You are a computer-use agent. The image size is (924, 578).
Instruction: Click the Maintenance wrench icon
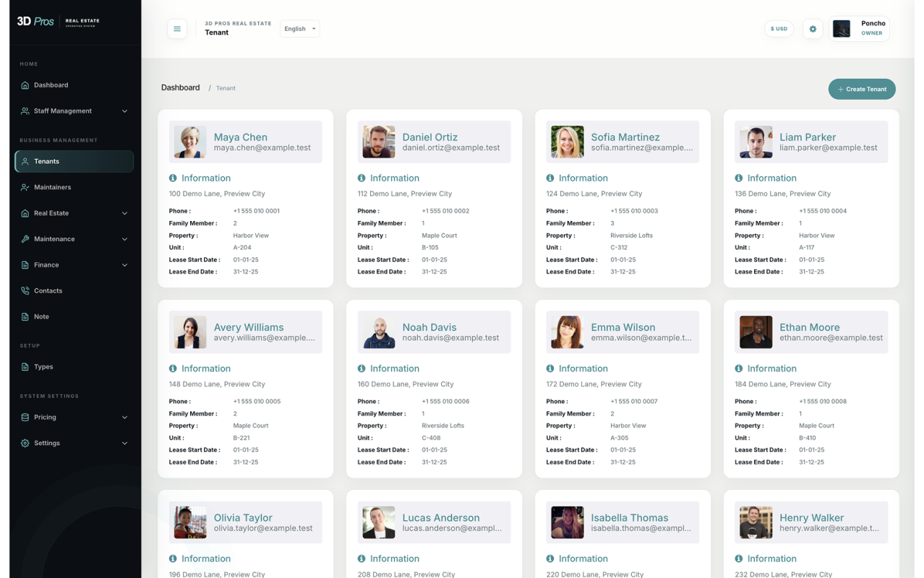[x=25, y=239]
